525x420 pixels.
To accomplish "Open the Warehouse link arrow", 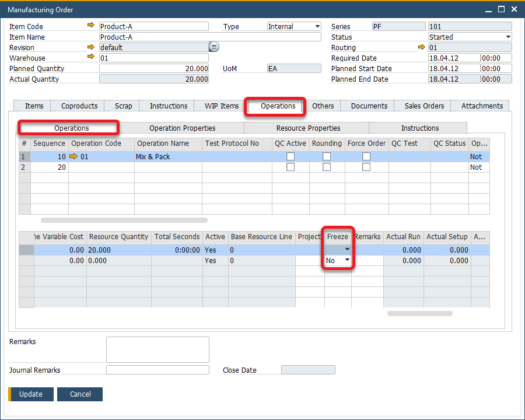I will pyautogui.click(x=90, y=58).
